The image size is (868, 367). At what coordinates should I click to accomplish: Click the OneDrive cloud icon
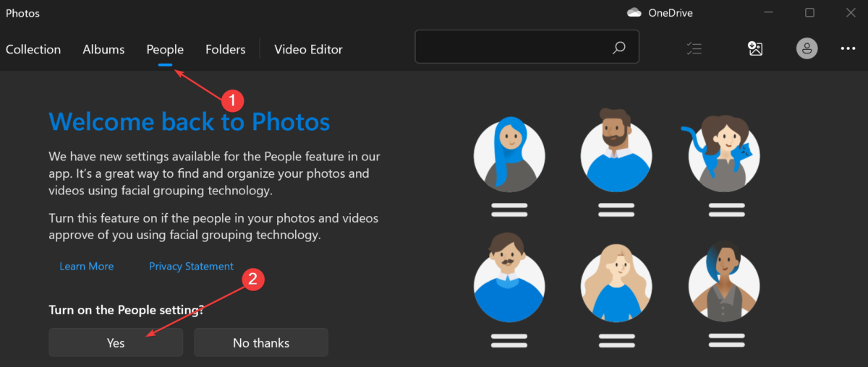(x=634, y=12)
